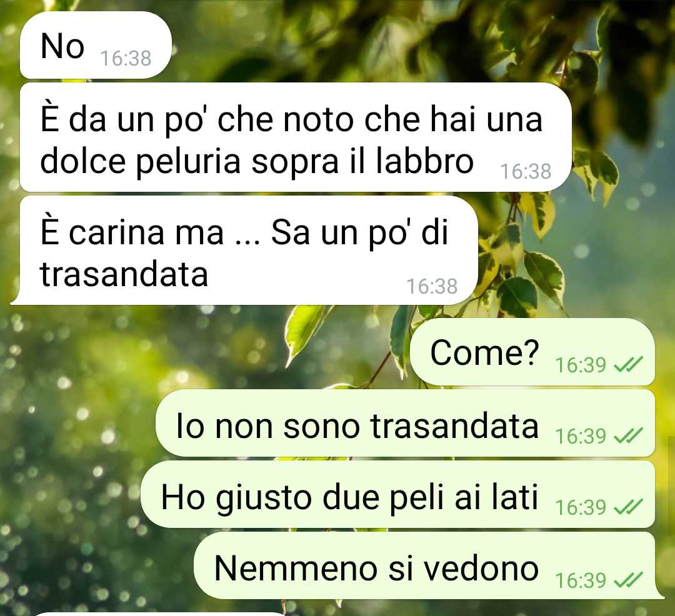Select the "No" message bubble
Image resolution: width=675 pixels, height=616 pixels.
click(96, 45)
